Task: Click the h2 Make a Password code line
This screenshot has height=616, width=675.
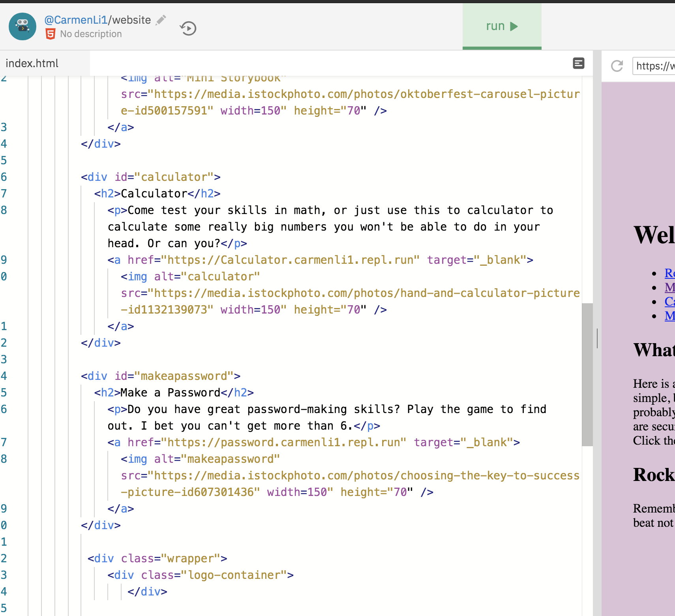Action: pyautogui.click(x=174, y=393)
